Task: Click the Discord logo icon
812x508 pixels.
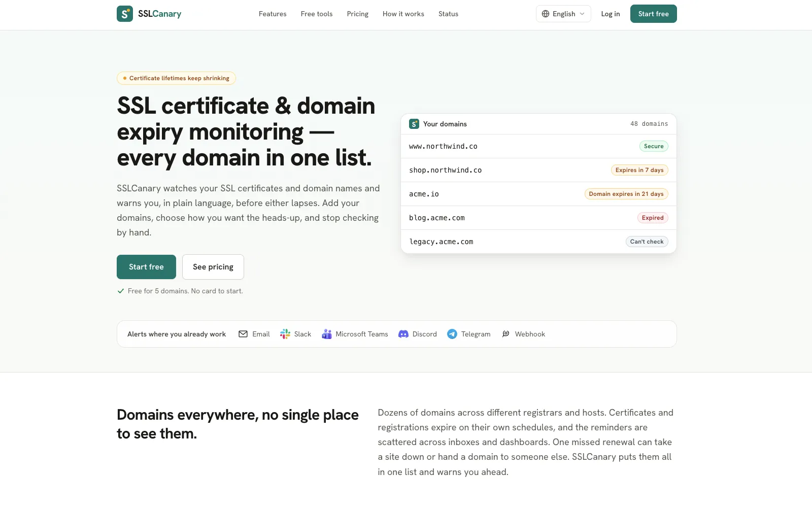Action: 403,334
